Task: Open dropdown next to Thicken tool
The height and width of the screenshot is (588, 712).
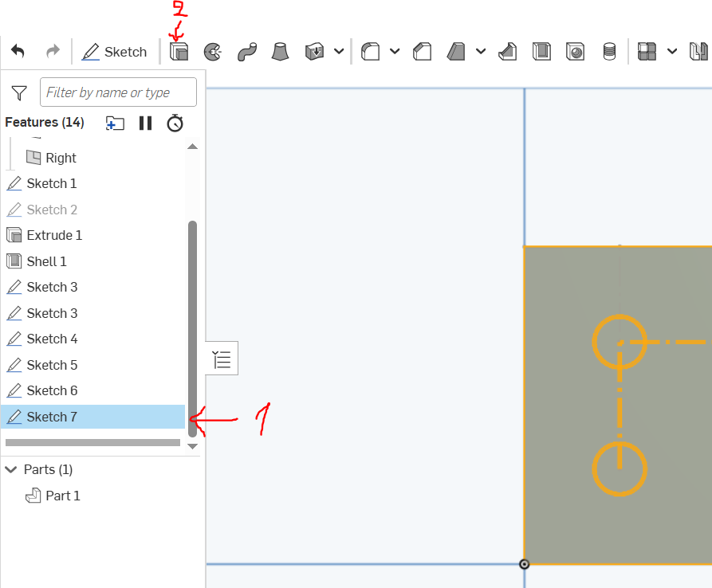Action: pyautogui.click(x=339, y=51)
